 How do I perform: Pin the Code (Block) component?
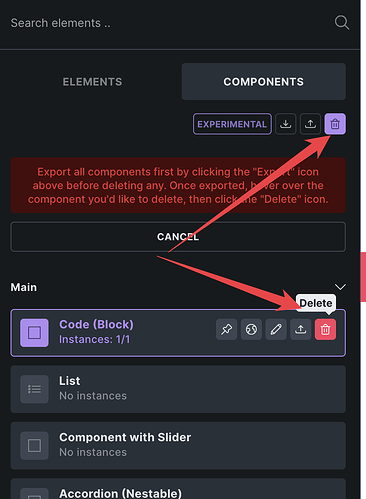227,330
